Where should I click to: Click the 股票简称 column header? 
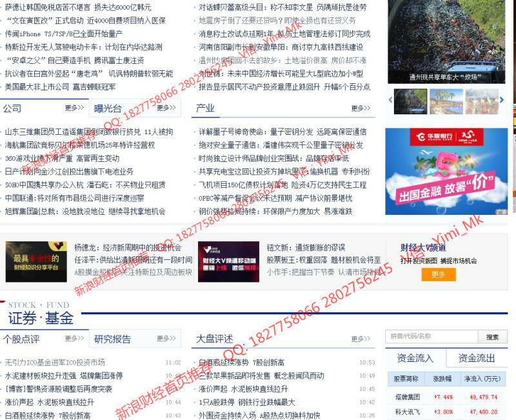click(406, 379)
